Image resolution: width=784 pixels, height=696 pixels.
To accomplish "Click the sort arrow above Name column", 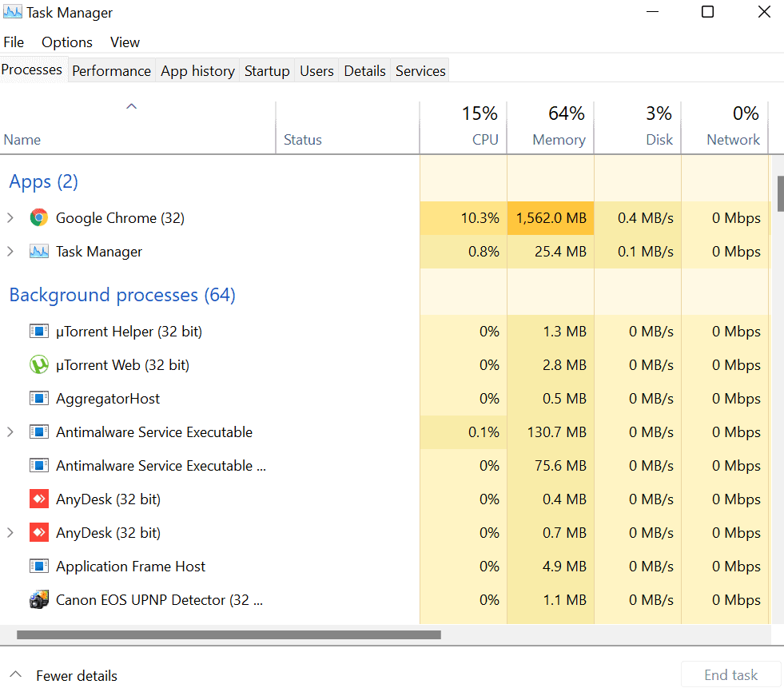I will pyautogui.click(x=132, y=106).
